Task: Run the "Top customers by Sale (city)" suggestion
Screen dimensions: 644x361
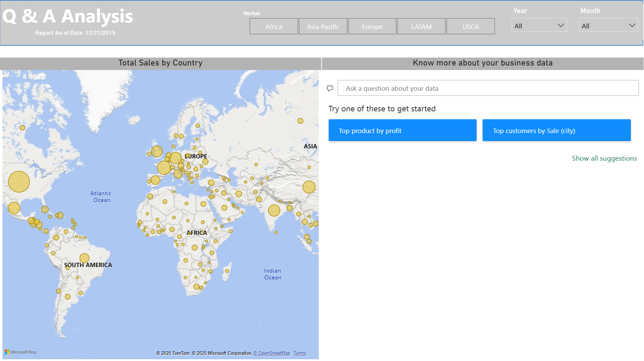Action: coord(556,130)
